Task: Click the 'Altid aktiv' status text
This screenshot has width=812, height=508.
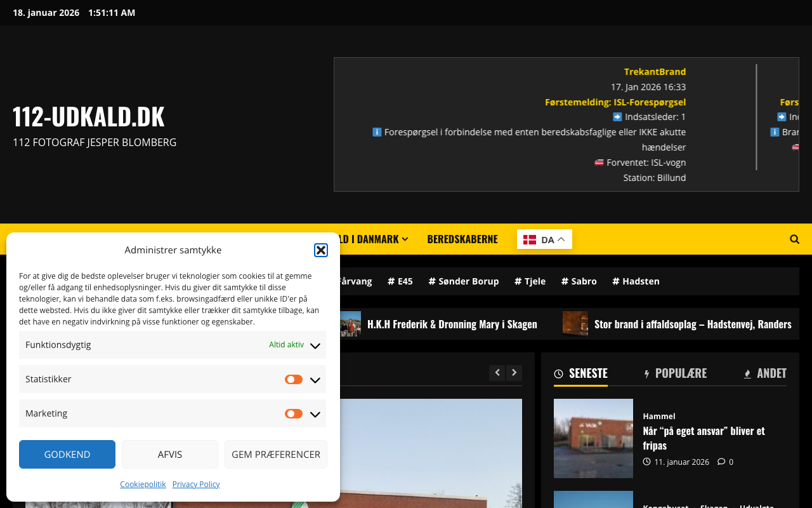Action: (x=286, y=345)
